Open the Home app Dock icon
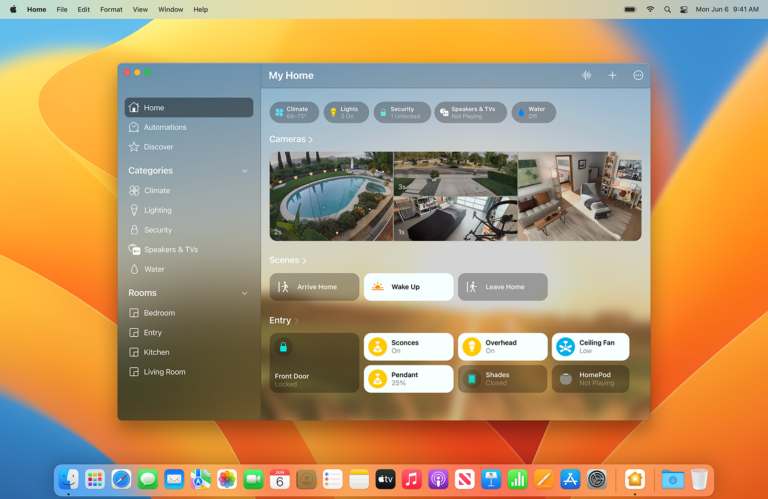The height and width of the screenshot is (499, 768). tap(635, 479)
